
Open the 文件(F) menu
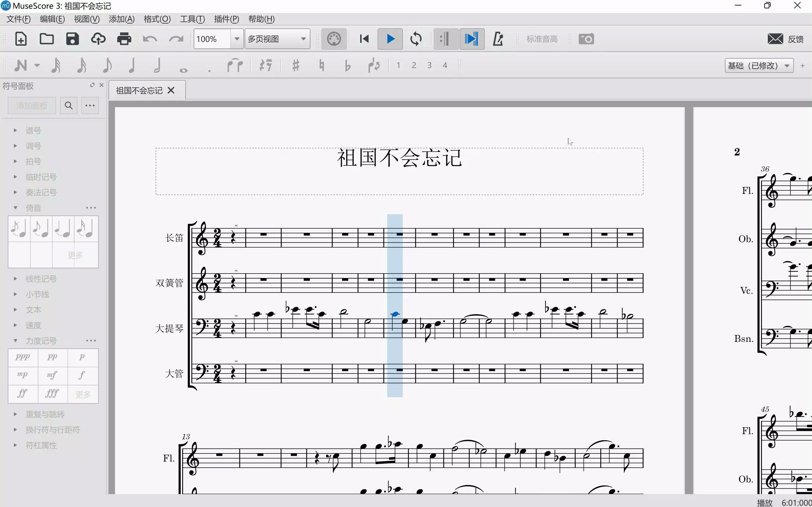click(18, 19)
